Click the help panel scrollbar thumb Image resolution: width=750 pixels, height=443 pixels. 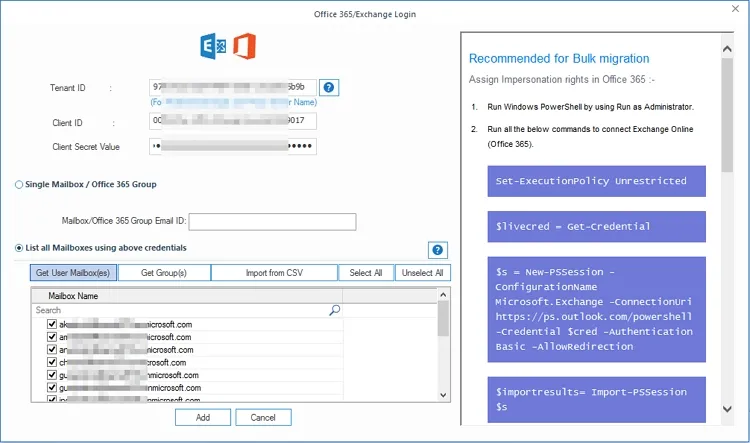(727, 115)
